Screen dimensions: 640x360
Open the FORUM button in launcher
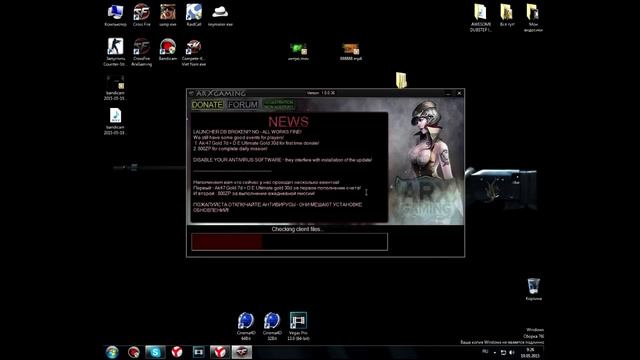243,105
